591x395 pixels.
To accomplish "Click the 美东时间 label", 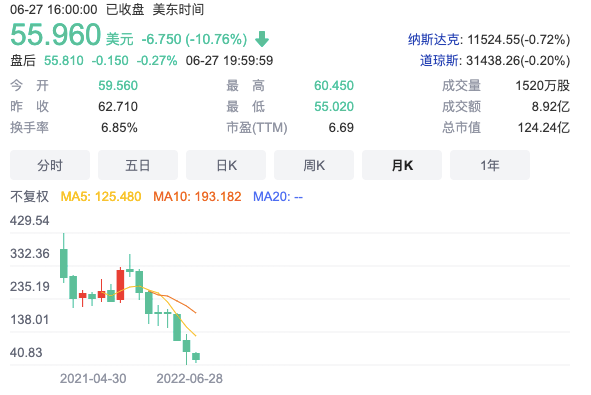I will [x=178, y=9].
